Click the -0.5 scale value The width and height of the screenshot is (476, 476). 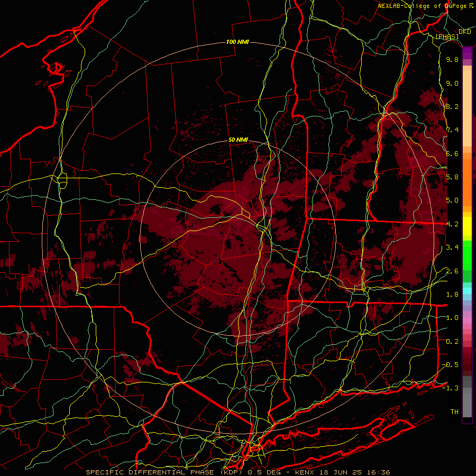(x=450, y=365)
